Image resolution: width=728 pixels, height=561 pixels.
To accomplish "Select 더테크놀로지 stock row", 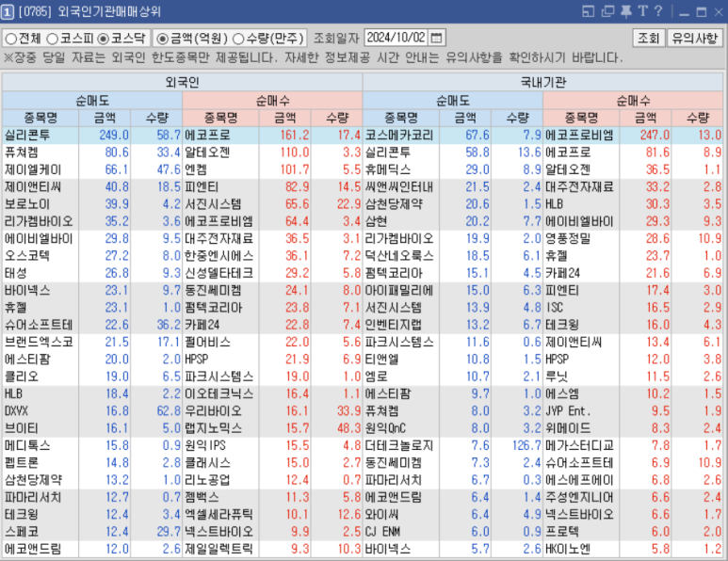I will click(x=401, y=445).
